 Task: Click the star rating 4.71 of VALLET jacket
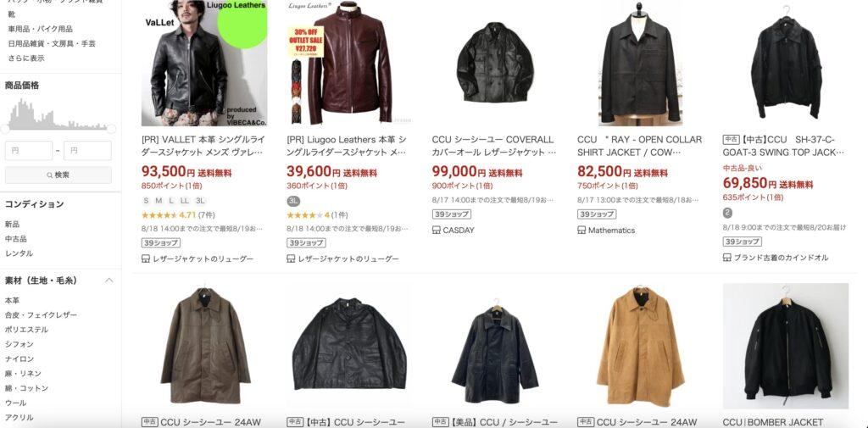tap(178, 214)
